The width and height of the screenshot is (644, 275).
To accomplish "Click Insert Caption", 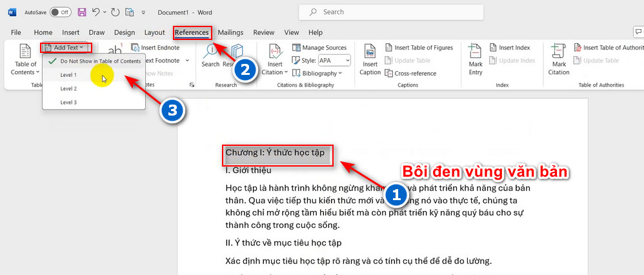I will tap(370, 60).
